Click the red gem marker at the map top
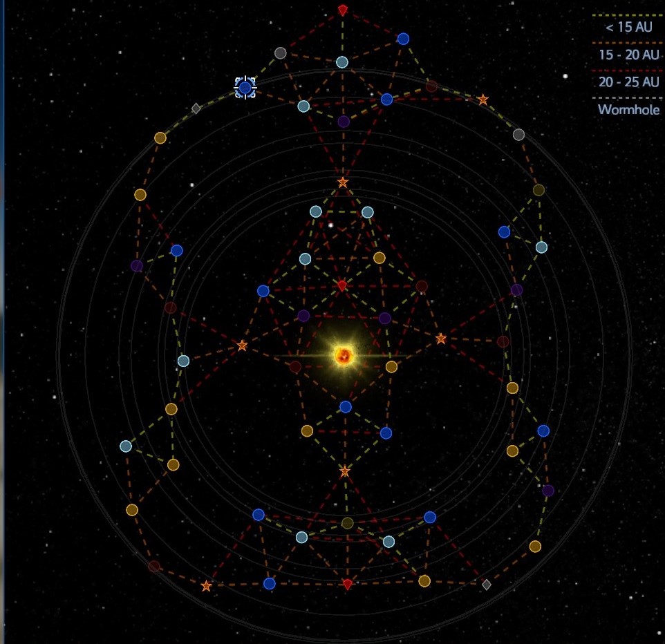This screenshot has width=665, height=644. [343, 10]
